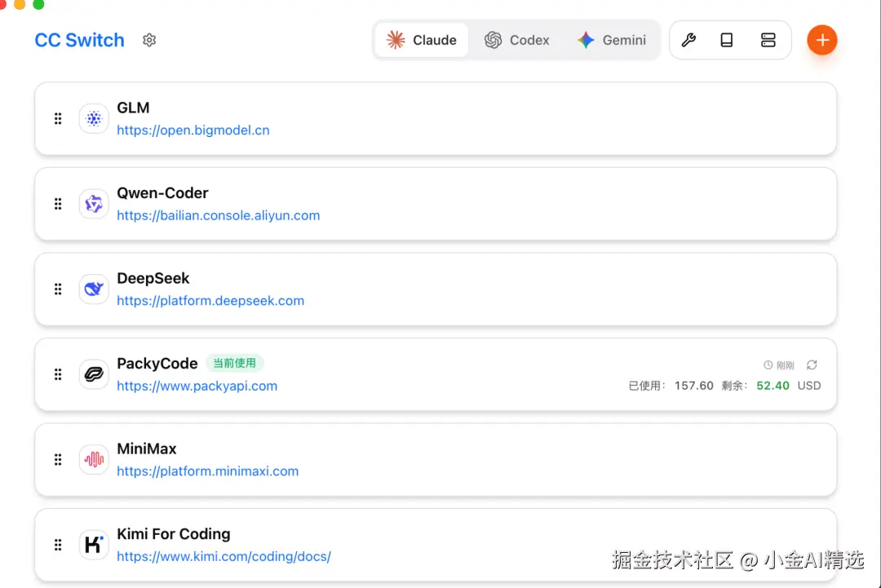Click the GLM provider name
This screenshot has width=881, height=588.
click(x=133, y=108)
